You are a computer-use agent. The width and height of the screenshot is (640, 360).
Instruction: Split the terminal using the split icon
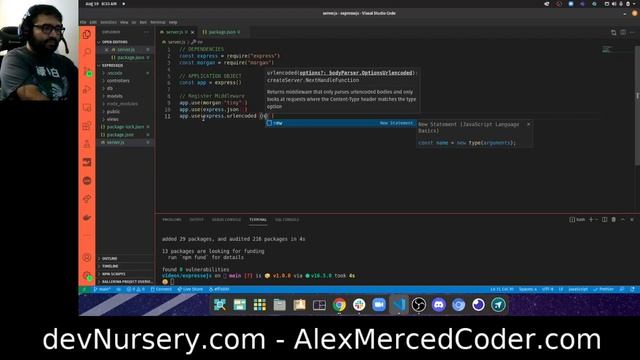(604, 220)
